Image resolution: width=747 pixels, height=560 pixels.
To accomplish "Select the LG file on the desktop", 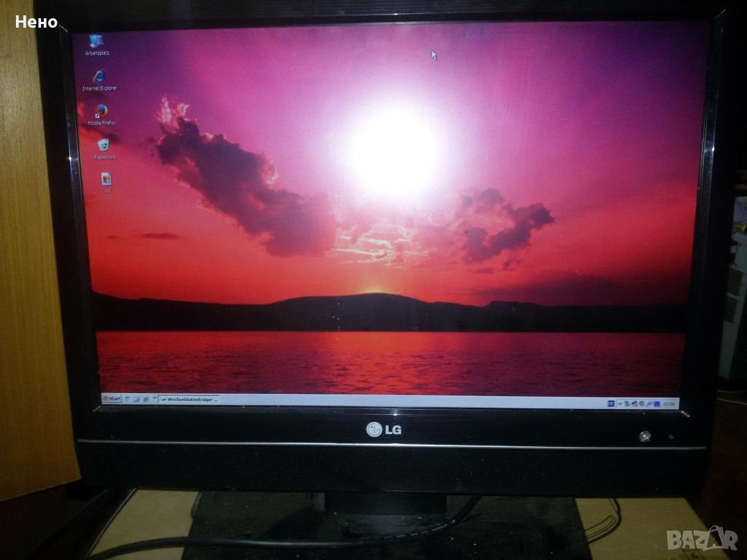I will [x=107, y=179].
